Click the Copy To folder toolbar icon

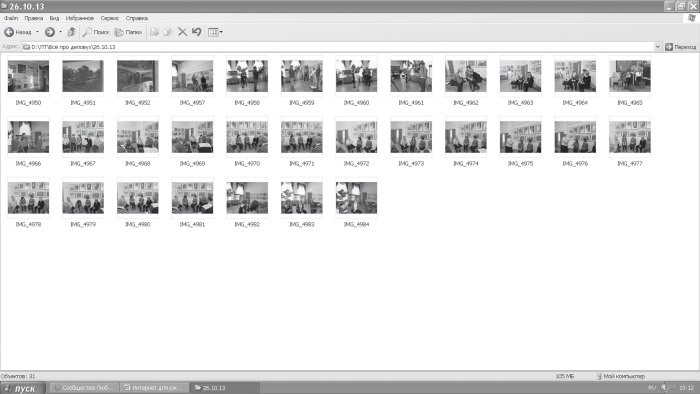tap(168, 32)
